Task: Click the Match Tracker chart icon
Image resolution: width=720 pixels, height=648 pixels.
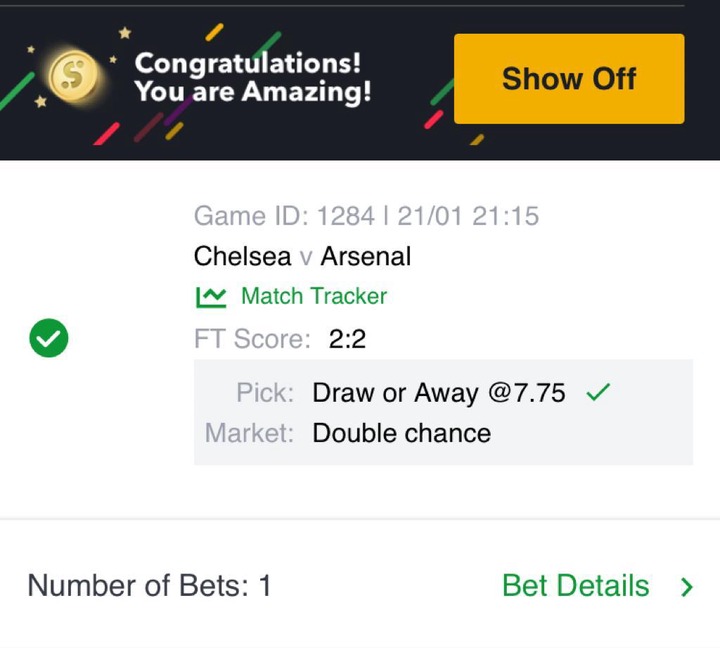Action: pyautogui.click(x=211, y=297)
